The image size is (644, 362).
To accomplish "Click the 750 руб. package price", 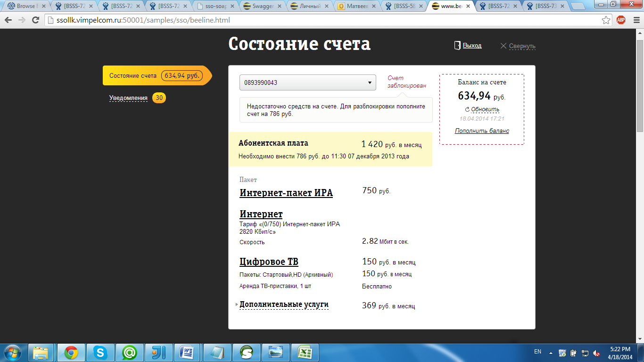I will coord(376,190).
